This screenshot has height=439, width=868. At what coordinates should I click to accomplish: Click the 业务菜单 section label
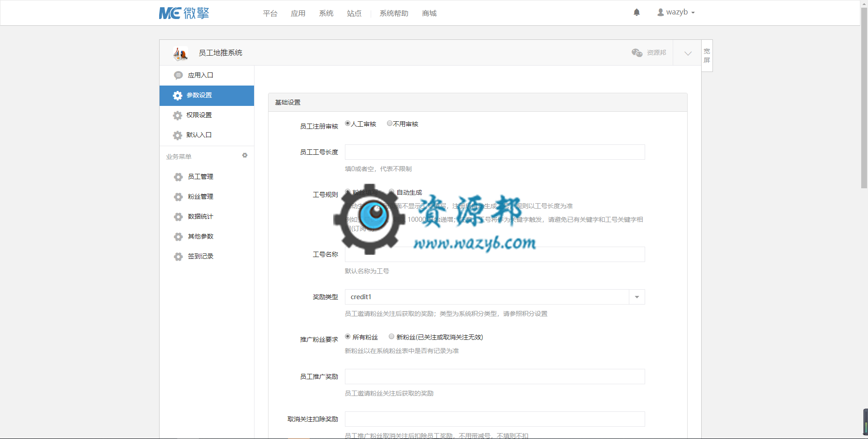click(179, 157)
